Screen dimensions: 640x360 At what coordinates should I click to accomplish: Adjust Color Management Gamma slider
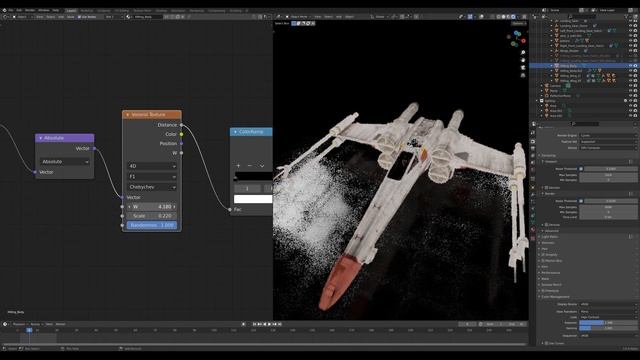(609, 328)
